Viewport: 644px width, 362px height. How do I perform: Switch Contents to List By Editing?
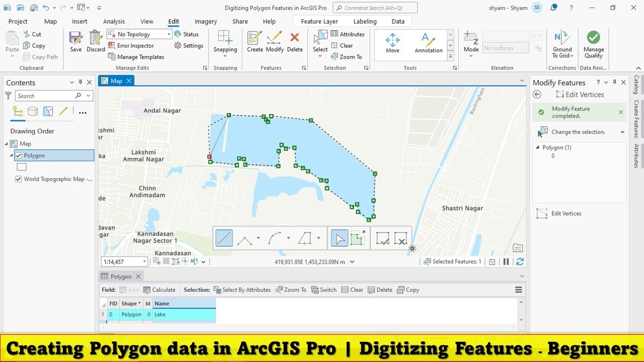[63, 112]
